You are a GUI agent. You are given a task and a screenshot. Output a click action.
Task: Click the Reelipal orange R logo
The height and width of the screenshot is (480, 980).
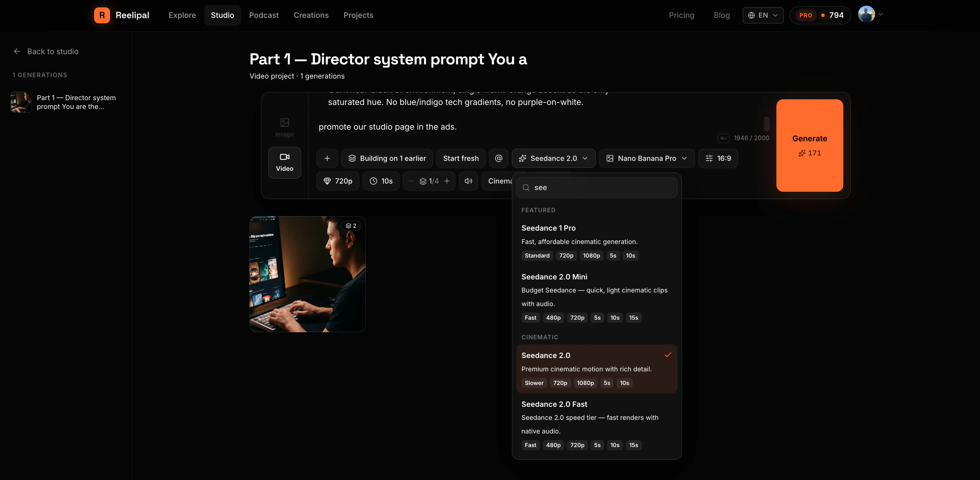click(102, 15)
